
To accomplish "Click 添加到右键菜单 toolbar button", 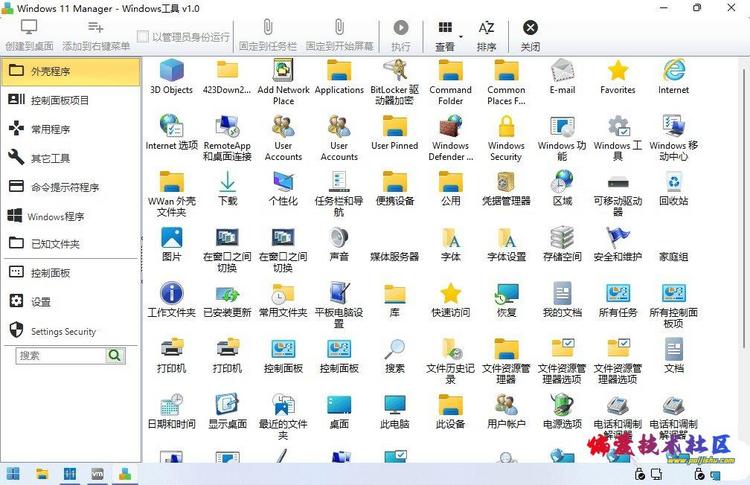I will (x=96, y=36).
